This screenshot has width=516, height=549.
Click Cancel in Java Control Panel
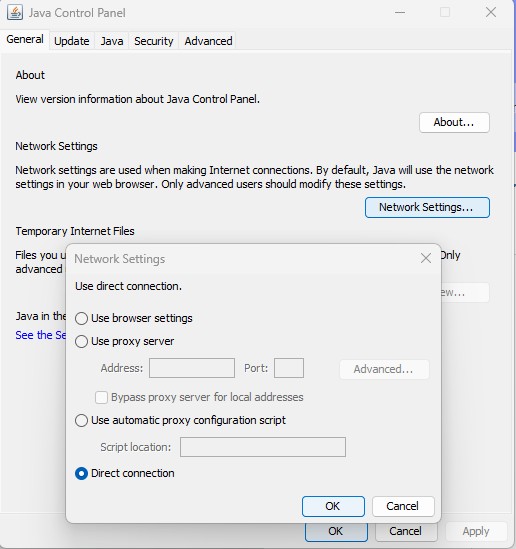[406, 531]
